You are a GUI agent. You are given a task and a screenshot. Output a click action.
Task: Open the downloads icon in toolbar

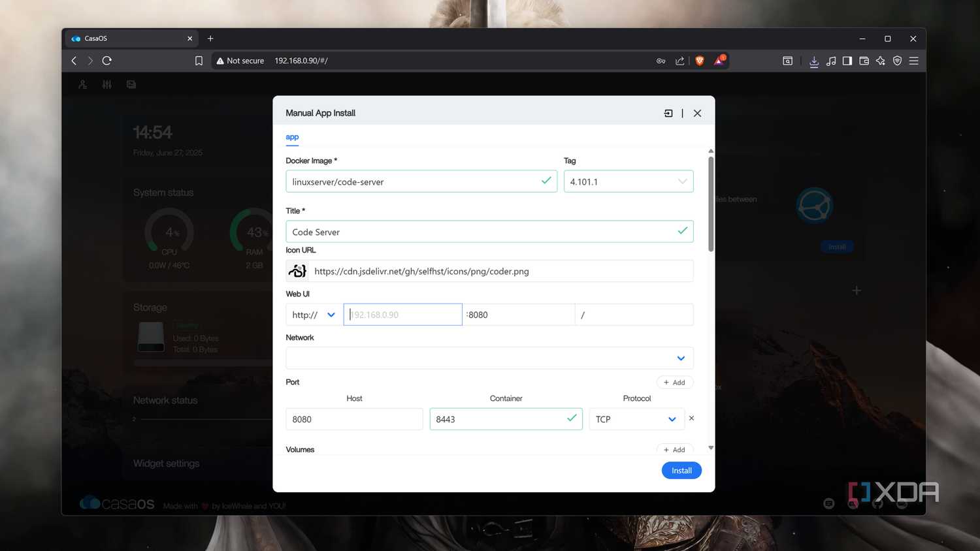814,61
